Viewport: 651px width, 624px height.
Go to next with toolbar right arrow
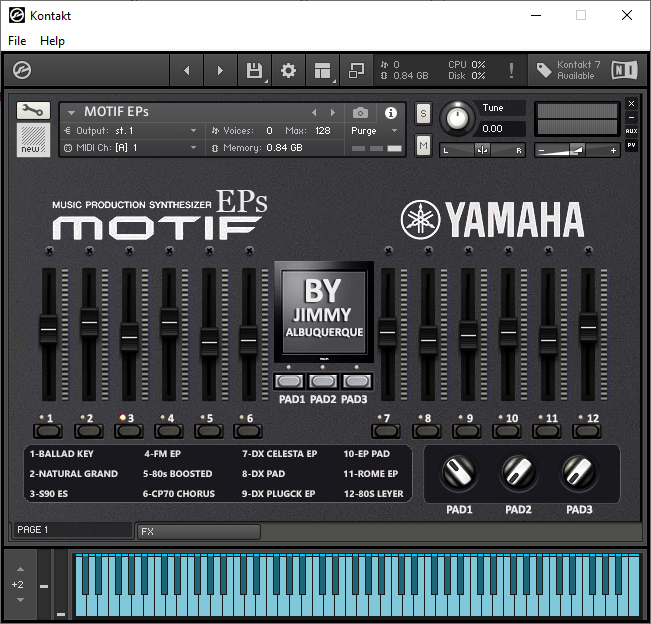(220, 70)
